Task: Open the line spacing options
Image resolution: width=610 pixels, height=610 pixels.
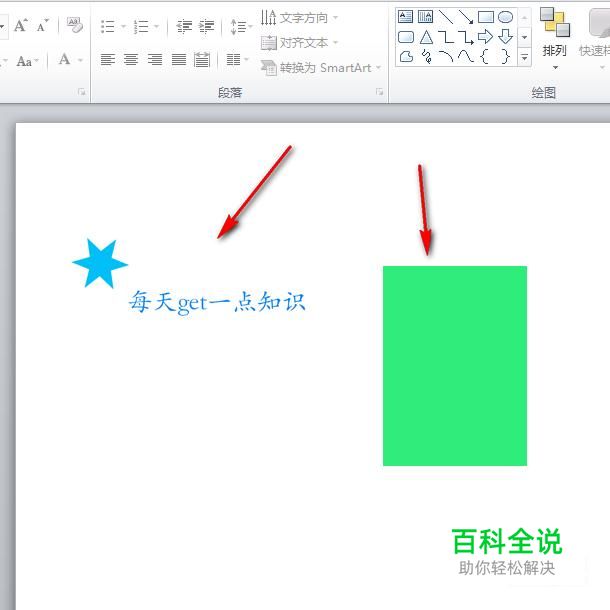Action: click(241, 26)
